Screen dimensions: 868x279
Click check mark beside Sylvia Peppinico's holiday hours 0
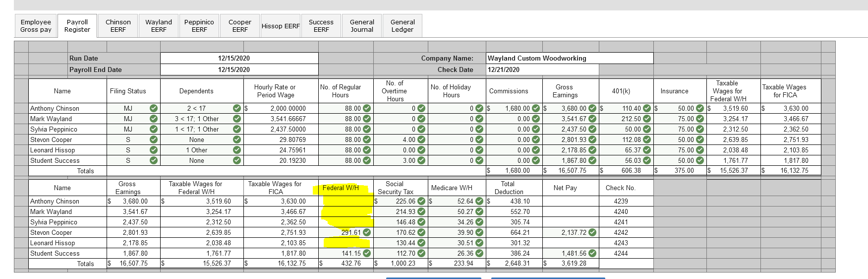tap(479, 129)
